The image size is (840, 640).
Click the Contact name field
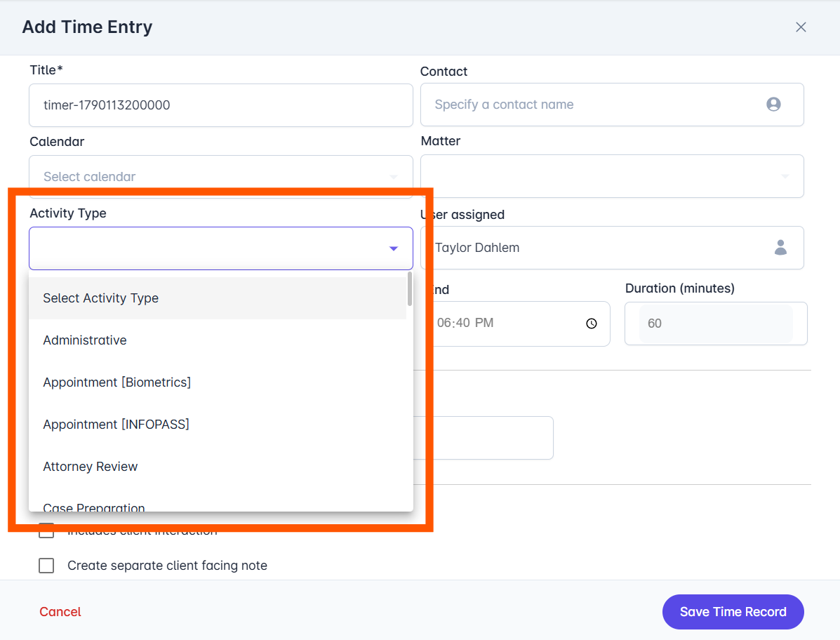pyautogui.click(x=612, y=105)
